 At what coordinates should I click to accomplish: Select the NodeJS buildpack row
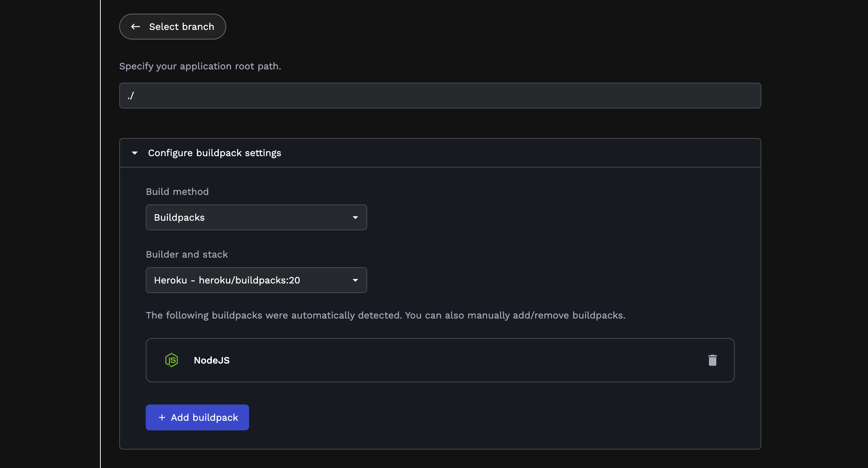(440, 360)
